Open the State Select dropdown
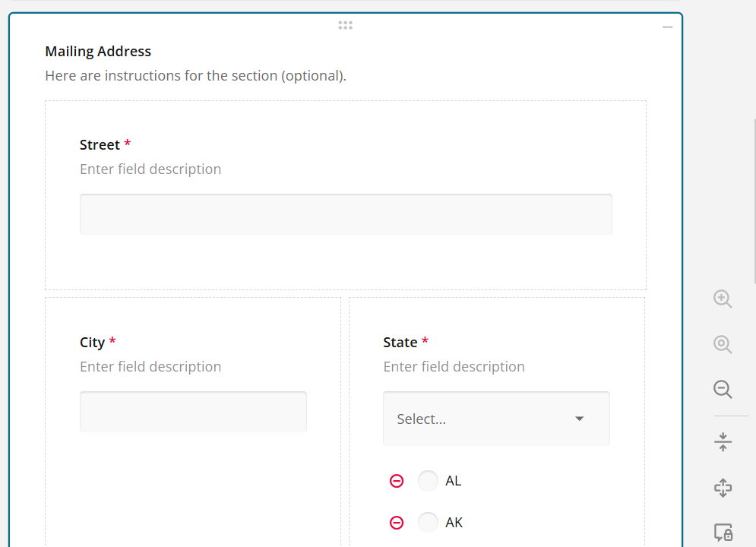Screen dimensions: 756x547 click(486, 419)
